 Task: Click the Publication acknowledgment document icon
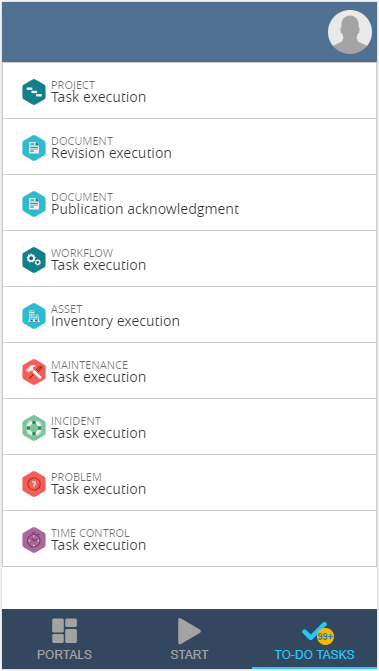[x=34, y=204]
